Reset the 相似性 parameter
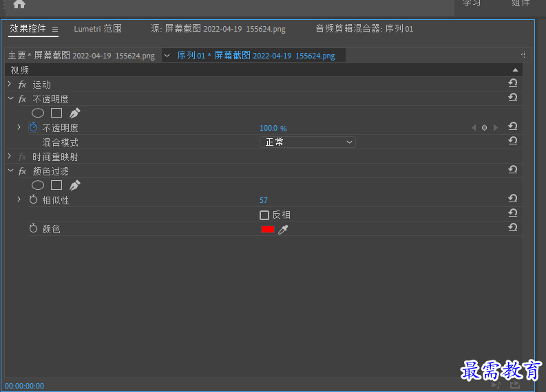Screen dimensions: 546x392 coord(512,199)
